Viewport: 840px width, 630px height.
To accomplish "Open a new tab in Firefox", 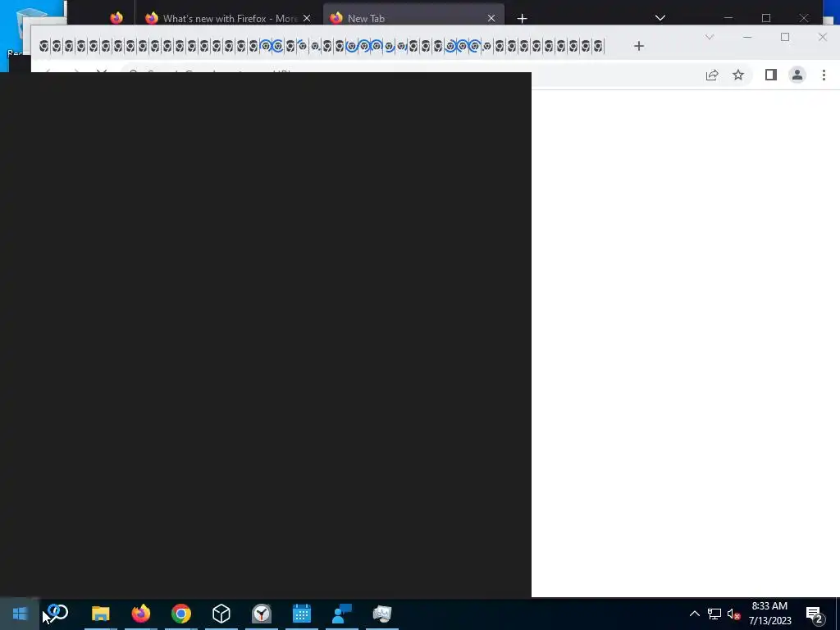I will pos(523,19).
